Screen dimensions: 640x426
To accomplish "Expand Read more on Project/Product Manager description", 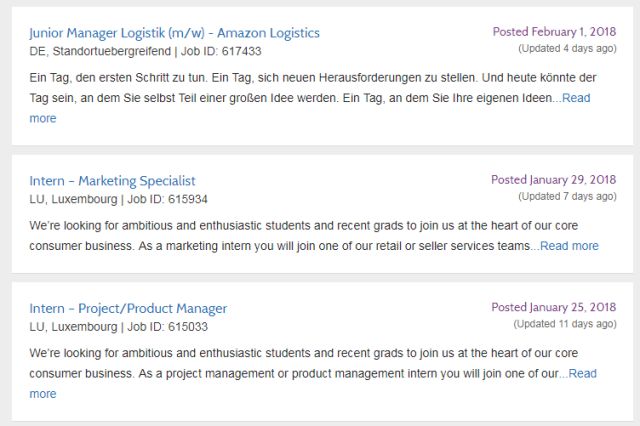I will (581, 374).
